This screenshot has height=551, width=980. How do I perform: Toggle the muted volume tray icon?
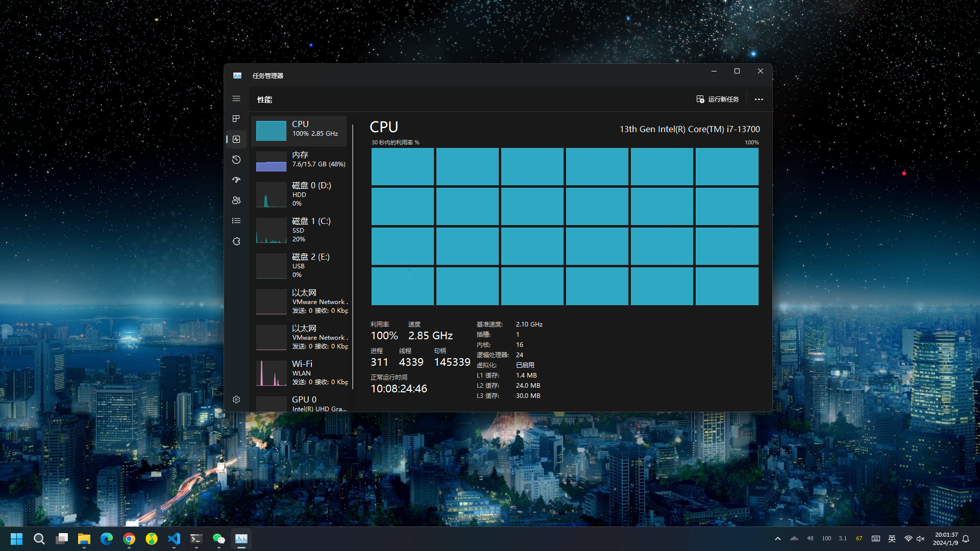[x=921, y=539]
